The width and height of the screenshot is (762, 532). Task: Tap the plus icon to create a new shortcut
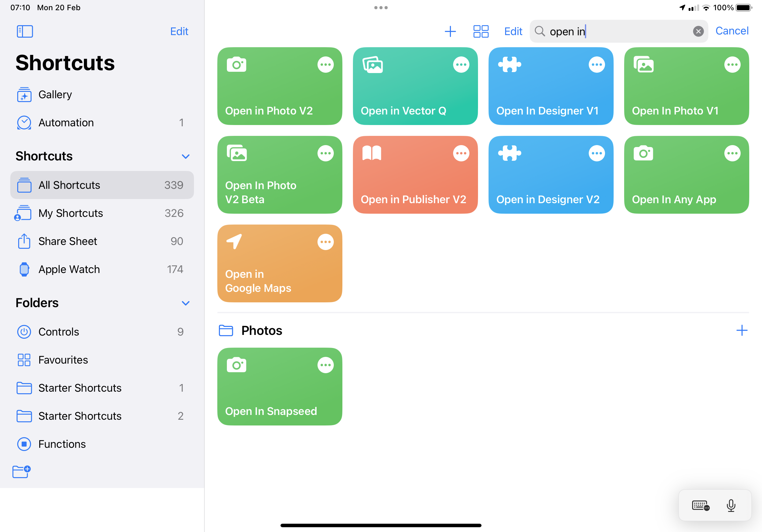(x=450, y=32)
